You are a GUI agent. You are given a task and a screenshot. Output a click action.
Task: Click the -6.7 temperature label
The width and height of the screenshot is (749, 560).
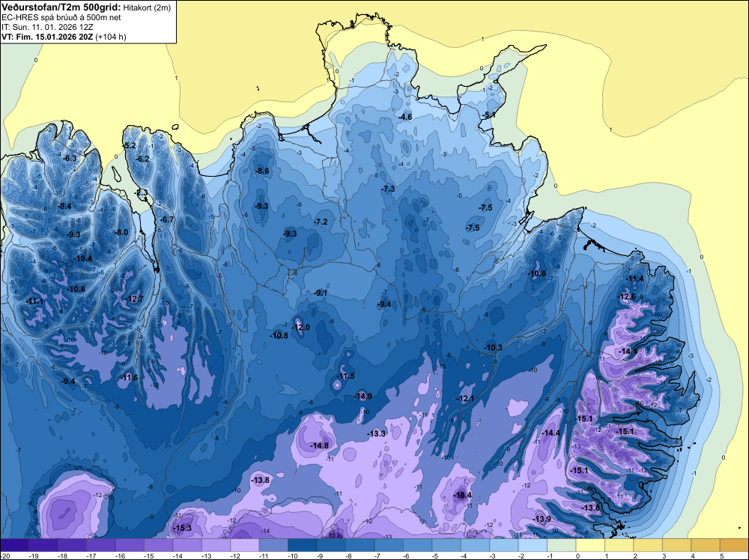coord(167,219)
